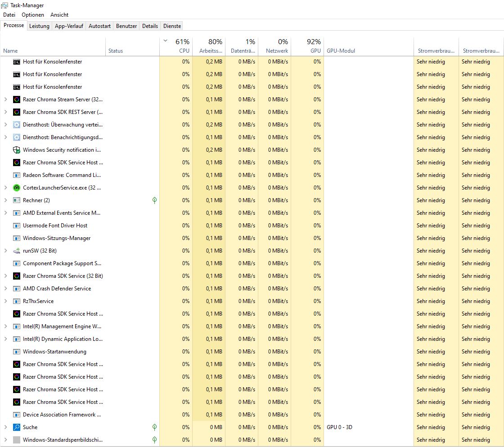The image size is (504, 448).
Task: Expand the RzThxService group
Action: 5,301
